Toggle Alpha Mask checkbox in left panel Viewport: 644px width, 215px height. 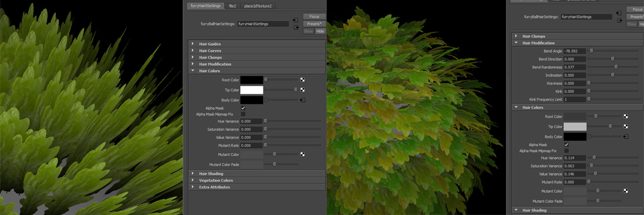click(x=243, y=108)
